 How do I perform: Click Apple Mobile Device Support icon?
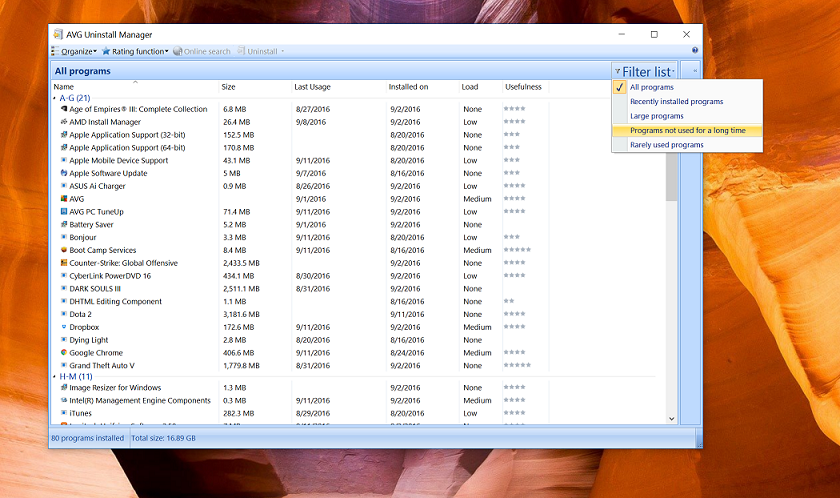(64, 160)
